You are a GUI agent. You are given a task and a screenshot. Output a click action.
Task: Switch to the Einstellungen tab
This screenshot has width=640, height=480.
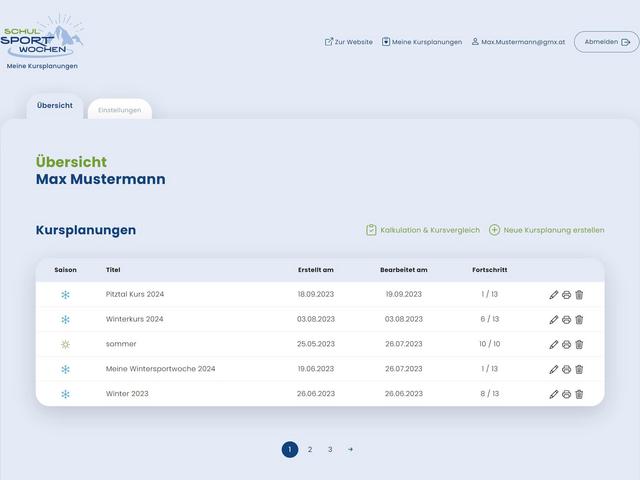coord(120,110)
